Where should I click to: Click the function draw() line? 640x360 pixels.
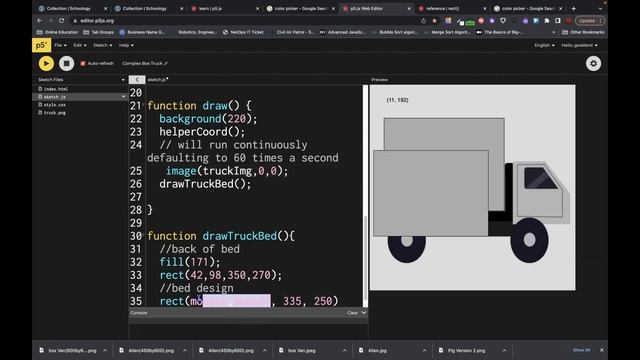click(x=199, y=106)
